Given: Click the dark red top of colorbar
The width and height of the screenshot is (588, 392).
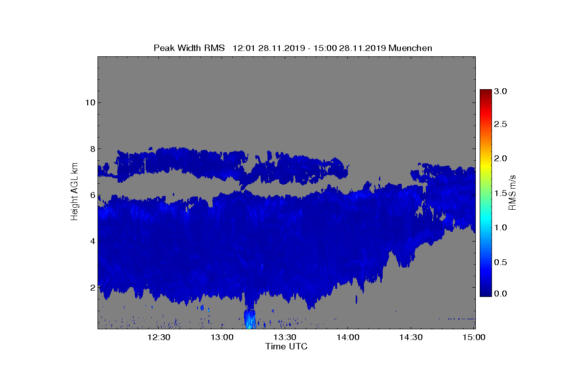Looking at the screenshot, I should pos(486,93).
